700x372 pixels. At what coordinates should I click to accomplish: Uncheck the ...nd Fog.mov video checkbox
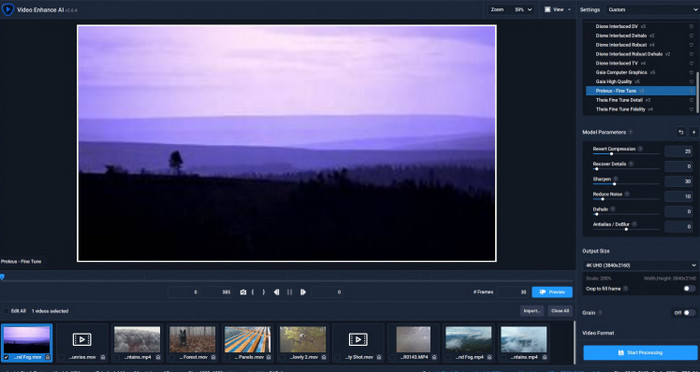6,357
